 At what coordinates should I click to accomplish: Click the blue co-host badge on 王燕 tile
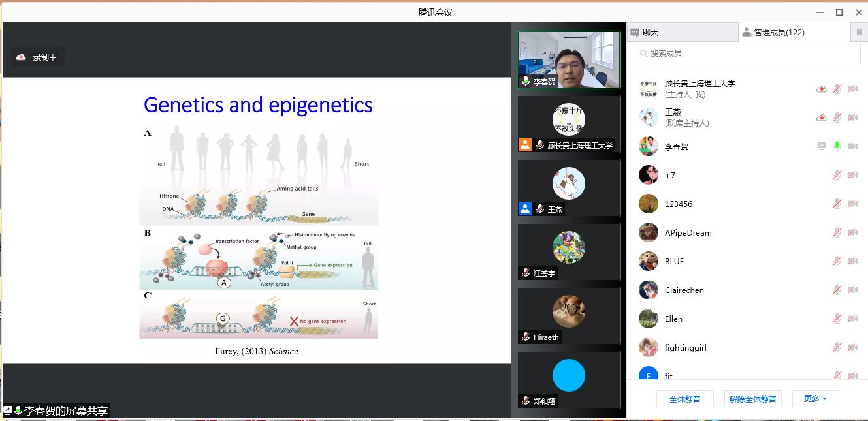pos(525,209)
